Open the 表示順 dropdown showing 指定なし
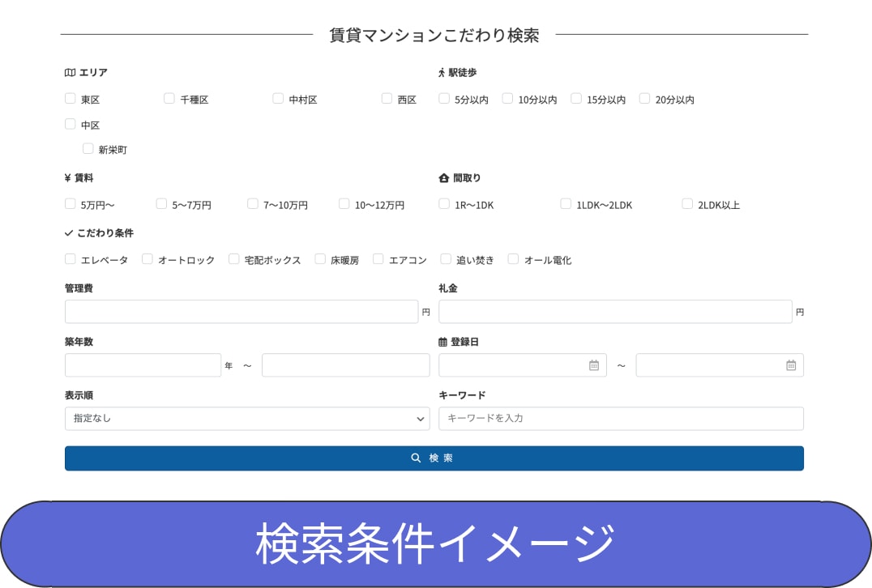 coord(247,419)
